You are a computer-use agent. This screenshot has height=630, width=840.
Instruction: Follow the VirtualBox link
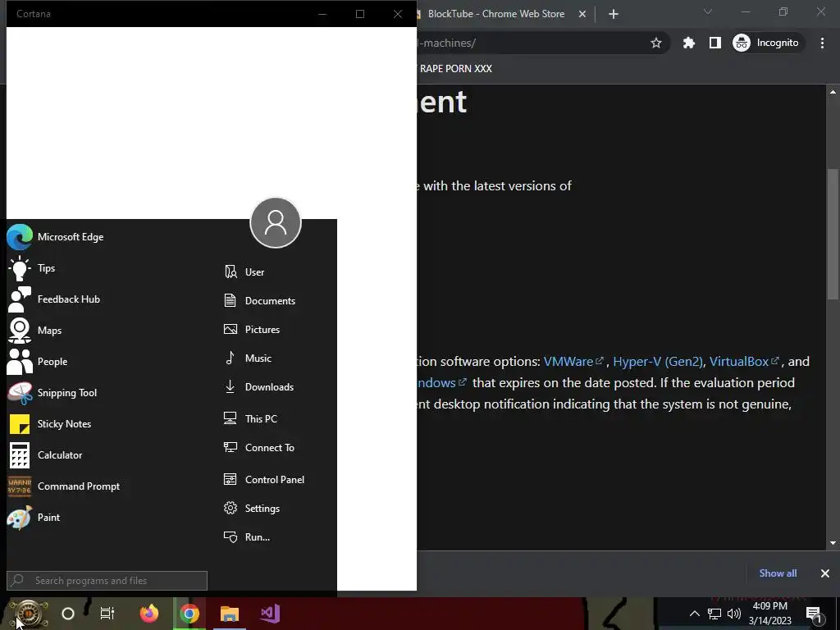(x=744, y=362)
